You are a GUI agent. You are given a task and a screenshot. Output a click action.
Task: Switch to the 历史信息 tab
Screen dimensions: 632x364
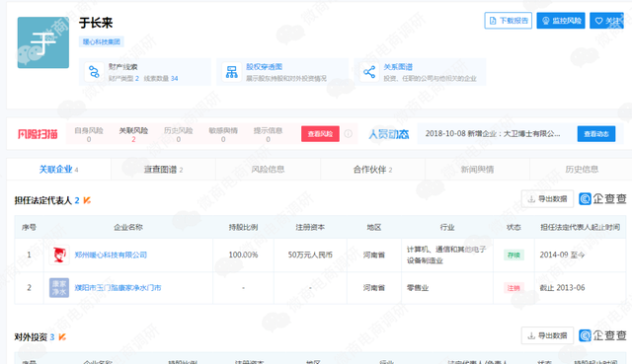582,169
